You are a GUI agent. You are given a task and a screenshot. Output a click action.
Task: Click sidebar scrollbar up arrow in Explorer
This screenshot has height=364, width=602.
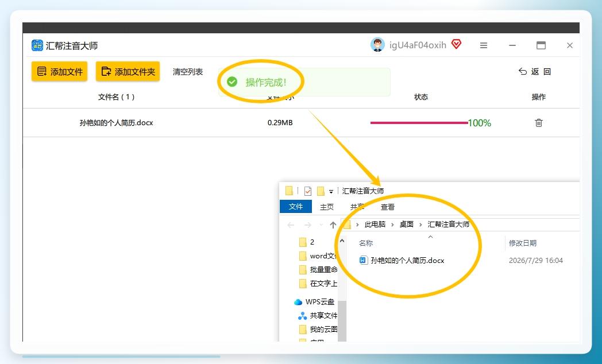click(342, 241)
